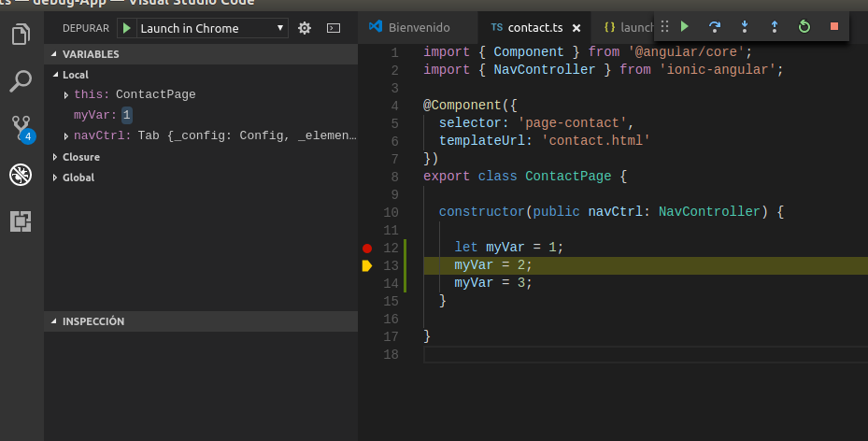Open Source Control view with badge 4

pos(21,128)
